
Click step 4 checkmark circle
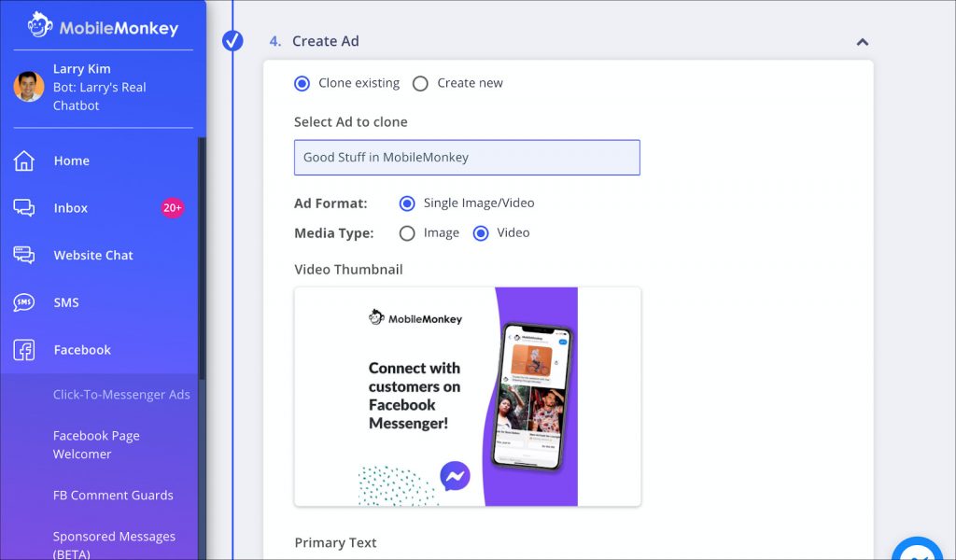pos(232,41)
